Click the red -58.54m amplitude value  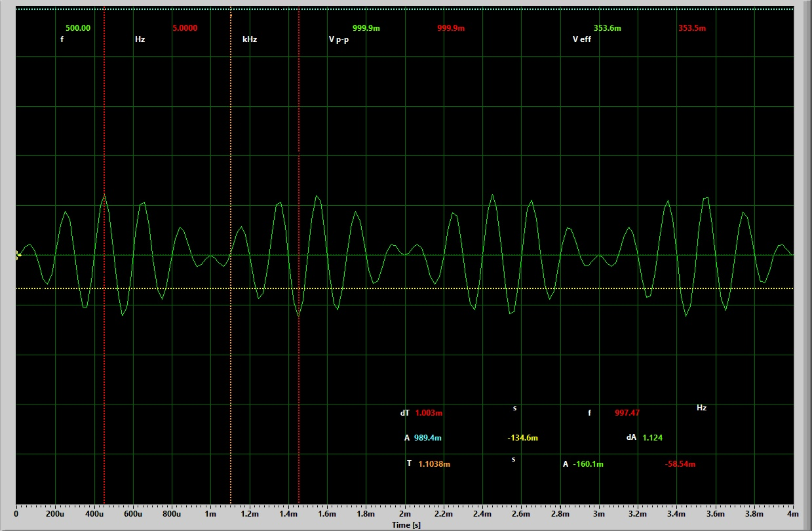[x=680, y=463]
